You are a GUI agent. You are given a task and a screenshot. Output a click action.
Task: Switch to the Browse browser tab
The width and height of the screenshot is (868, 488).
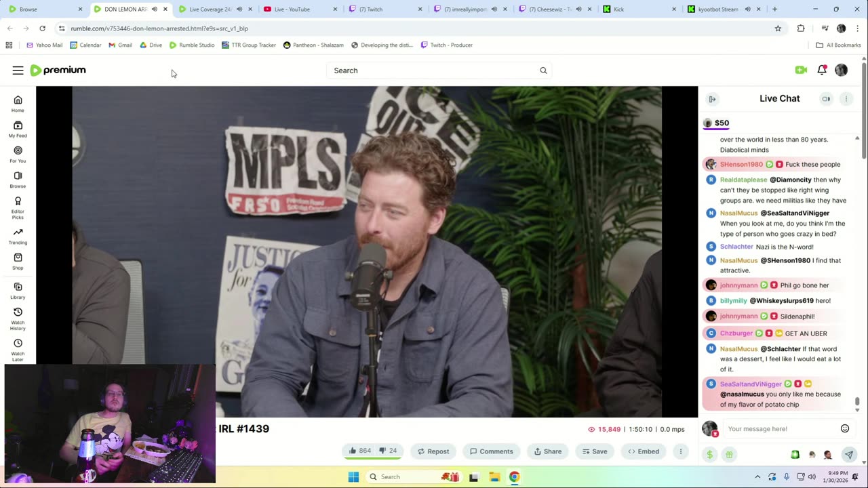[44, 9]
